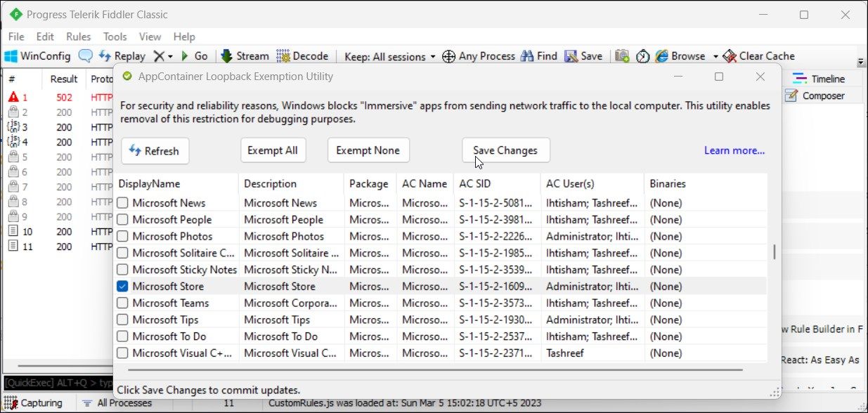Toggle Decode in the Fiddler toolbar

(x=302, y=56)
